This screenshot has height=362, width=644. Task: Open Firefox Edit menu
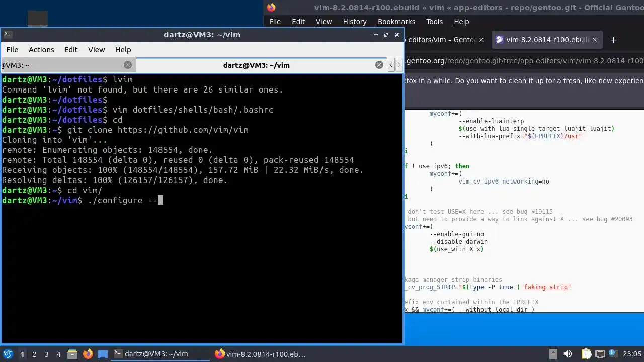(x=298, y=22)
